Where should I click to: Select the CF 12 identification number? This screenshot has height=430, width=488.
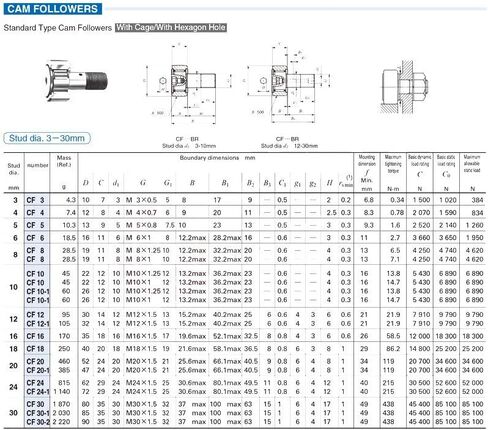[x=35, y=315]
